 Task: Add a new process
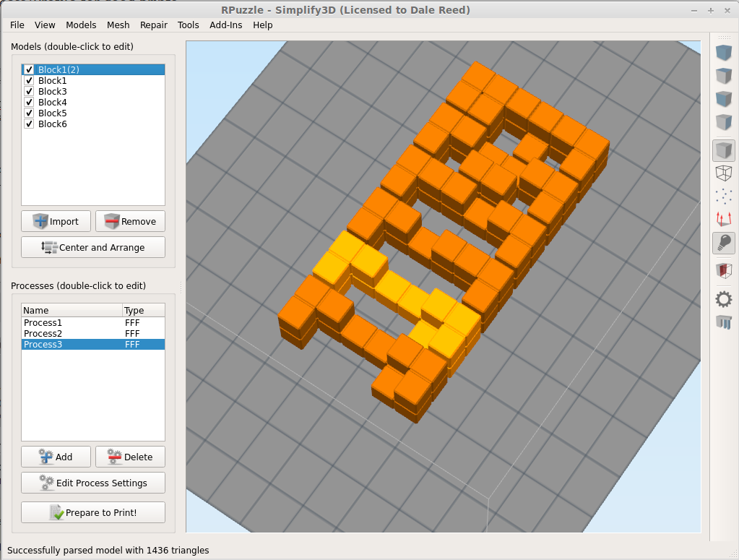(x=56, y=457)
